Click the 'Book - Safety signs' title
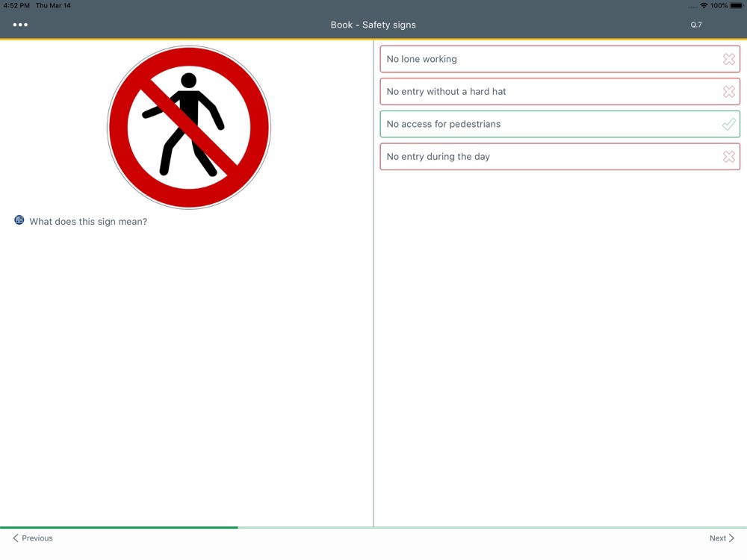 tap(373, 25)
